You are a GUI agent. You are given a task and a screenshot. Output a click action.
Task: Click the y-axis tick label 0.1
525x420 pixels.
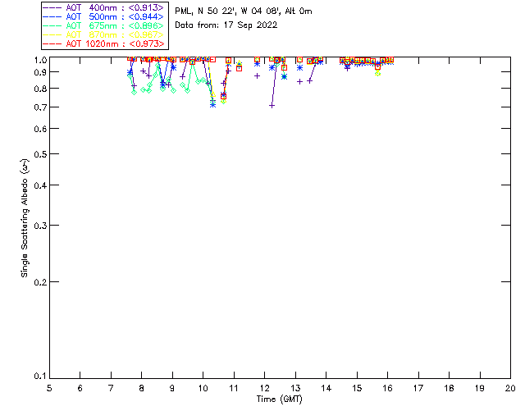[39, 377]
